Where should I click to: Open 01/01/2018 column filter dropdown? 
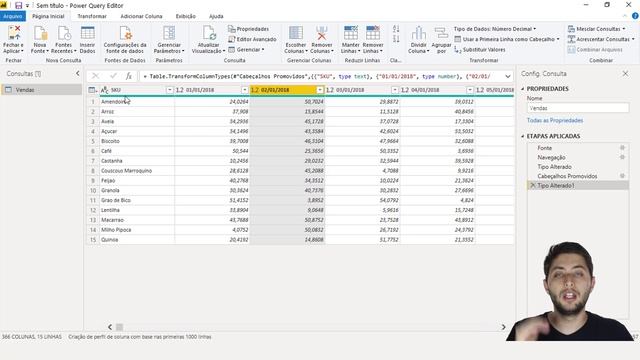pyautogui.click(x=244, y=90)
